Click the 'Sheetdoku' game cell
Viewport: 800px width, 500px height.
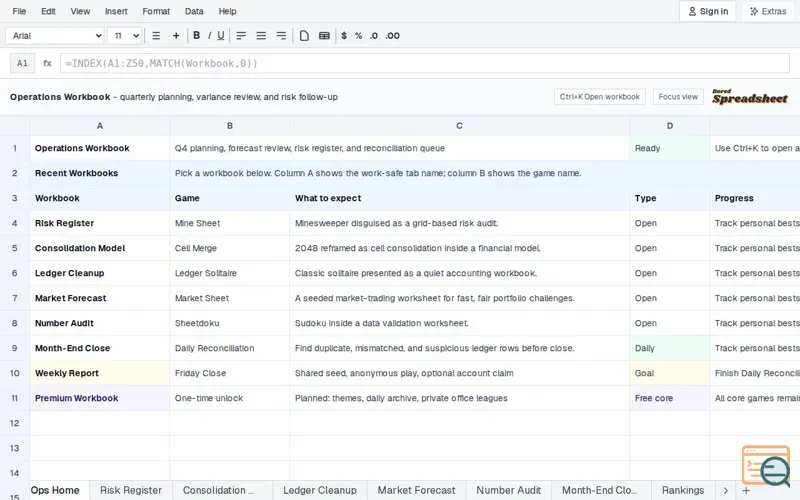(x=230, y=323)
